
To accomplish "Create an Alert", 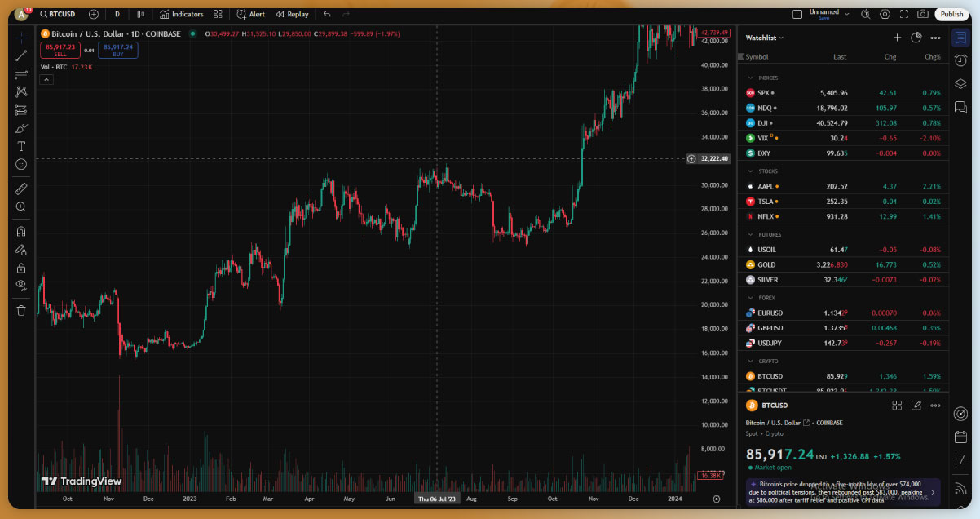I will tap(250, 14).
